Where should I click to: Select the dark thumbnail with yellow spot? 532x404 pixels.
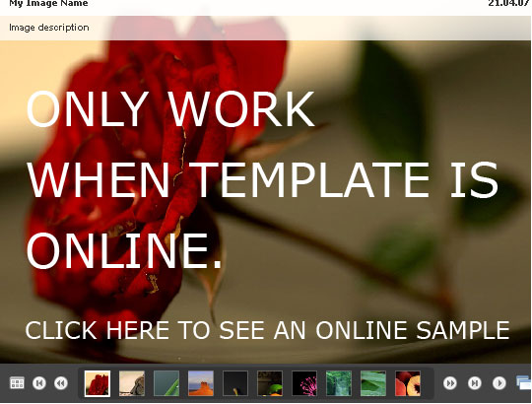click(235, 383)
